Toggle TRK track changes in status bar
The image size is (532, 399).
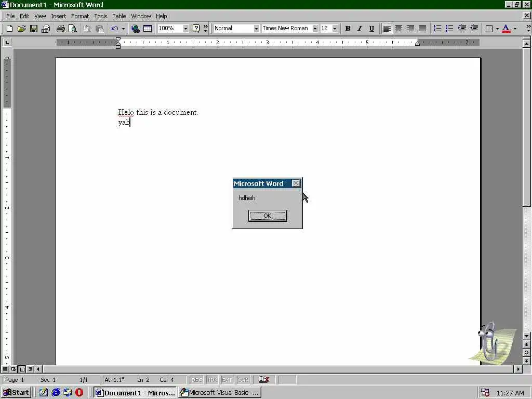[212, 380]
